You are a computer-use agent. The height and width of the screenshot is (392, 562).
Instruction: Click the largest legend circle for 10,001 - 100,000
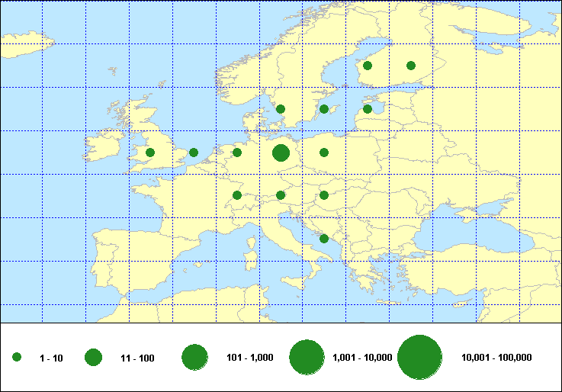[x=420, y=357]
